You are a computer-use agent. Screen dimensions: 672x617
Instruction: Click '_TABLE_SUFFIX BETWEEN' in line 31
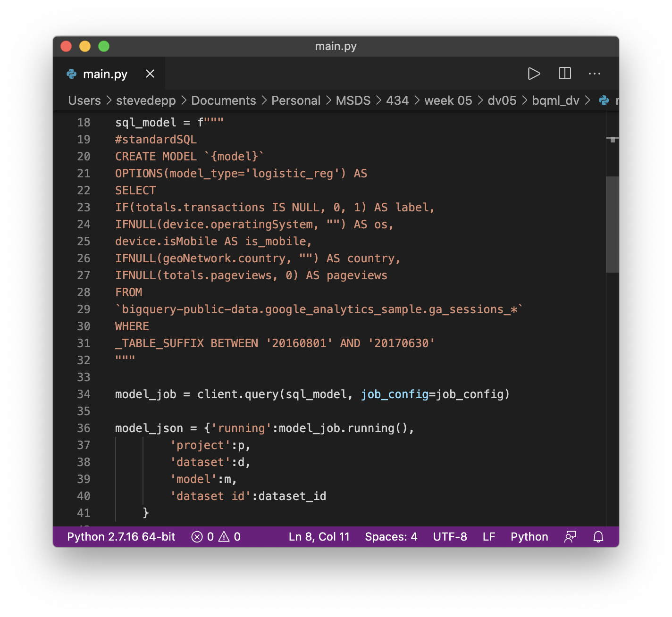click(186, 343)
